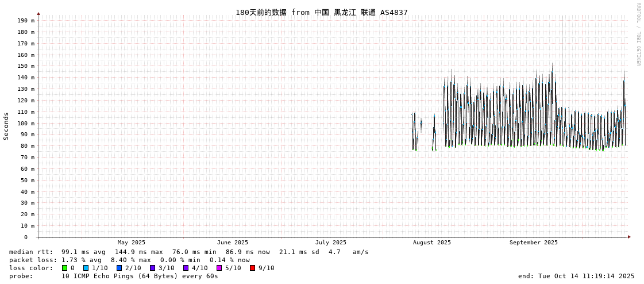Click the end timestamp Tue Oct 14 text
This screenshot has width=644, height=284.
coord(576,276)
